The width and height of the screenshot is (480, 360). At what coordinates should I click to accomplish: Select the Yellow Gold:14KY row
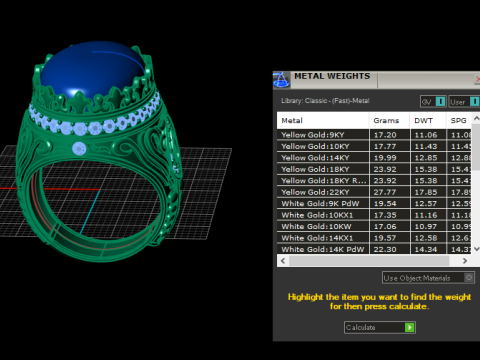pos(374,158)
